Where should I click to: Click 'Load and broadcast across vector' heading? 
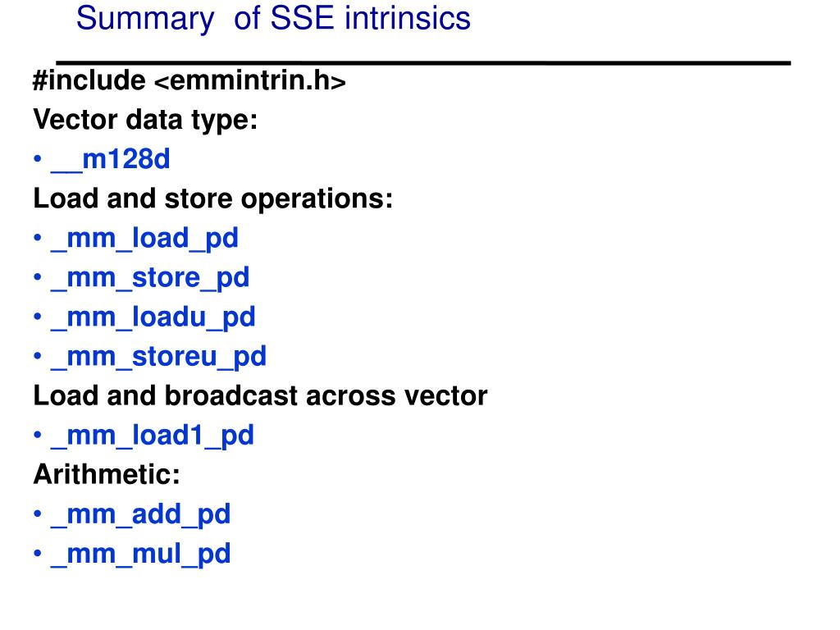(x=260, y=396)
